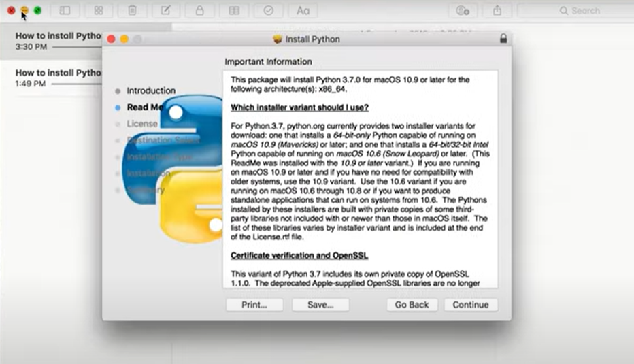Open the share icon in Notes toolbar

click(x=497, y=10)
